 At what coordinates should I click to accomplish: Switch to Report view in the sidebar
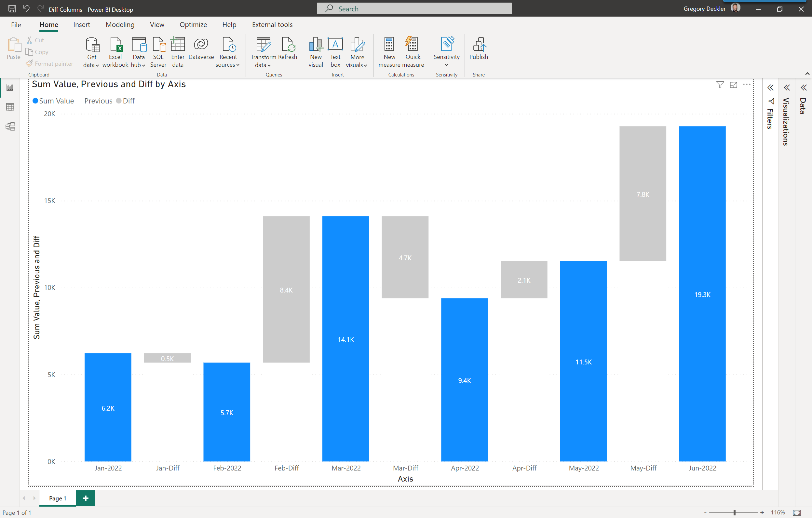coord(10,88)
